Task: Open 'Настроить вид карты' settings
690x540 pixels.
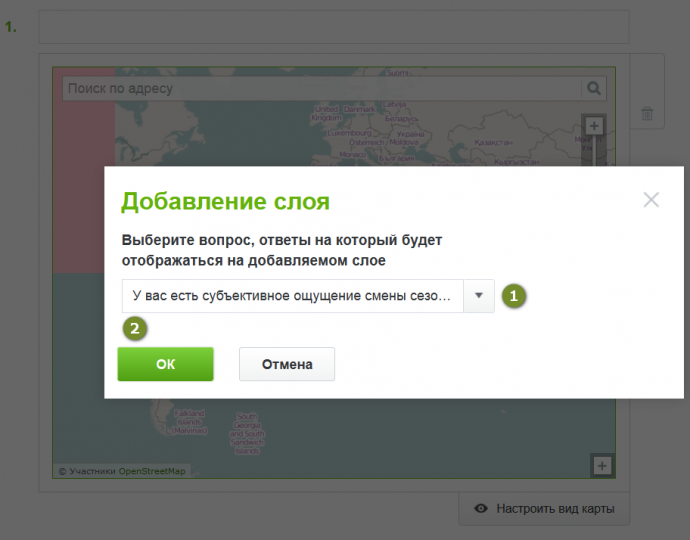Action: (555, 509)
